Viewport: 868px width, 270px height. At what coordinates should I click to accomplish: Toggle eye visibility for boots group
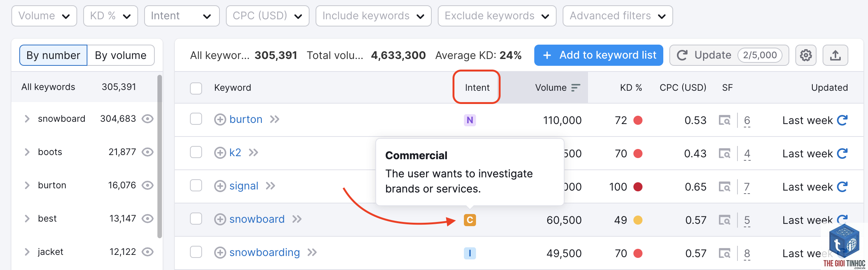(x=148, y=152)
